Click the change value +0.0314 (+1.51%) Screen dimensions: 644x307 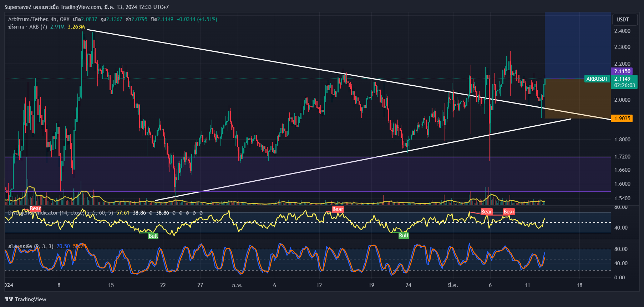197,19
